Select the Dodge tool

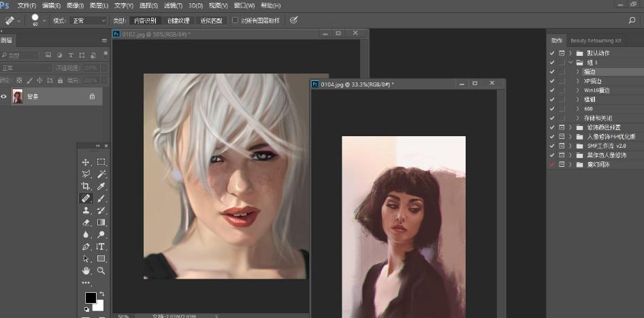(x=101, y=235)
